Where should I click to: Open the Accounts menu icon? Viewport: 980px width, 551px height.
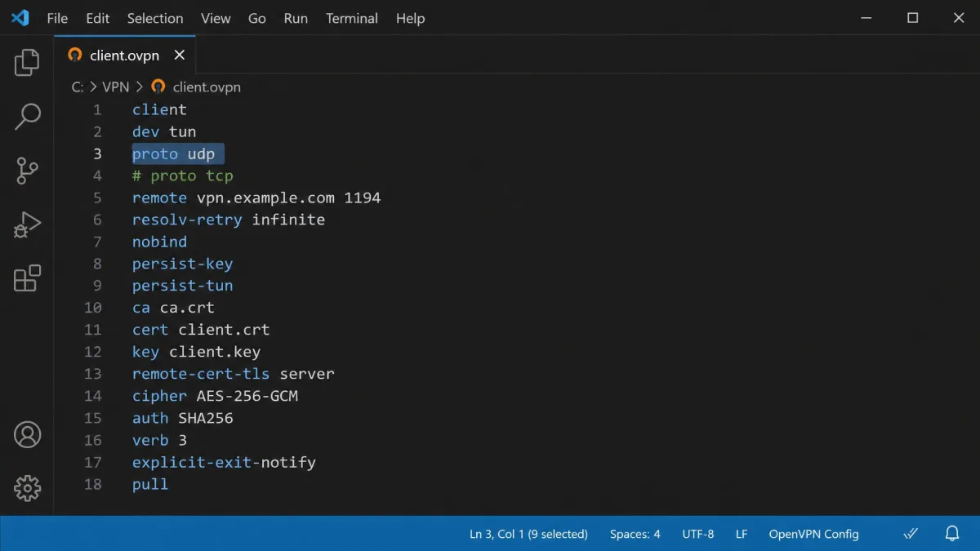tap(27, 434)
